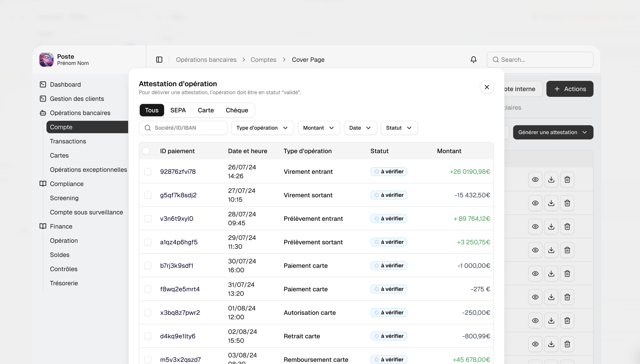Image resolution: width=640 pixels, height=364 pixels.
Task: Check the row for payment g5qf7k8sdj2
Action: coord(148,195)
